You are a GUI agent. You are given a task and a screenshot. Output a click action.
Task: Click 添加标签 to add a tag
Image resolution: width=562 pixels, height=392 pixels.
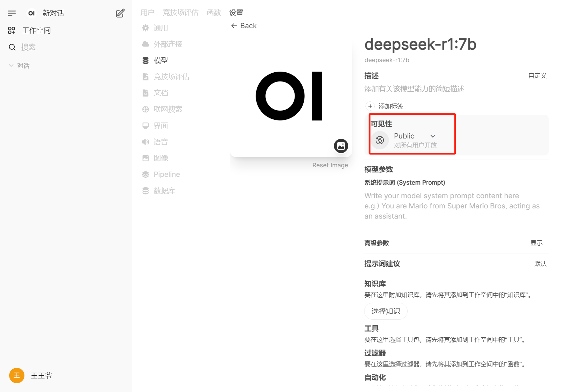pos(391,106)
